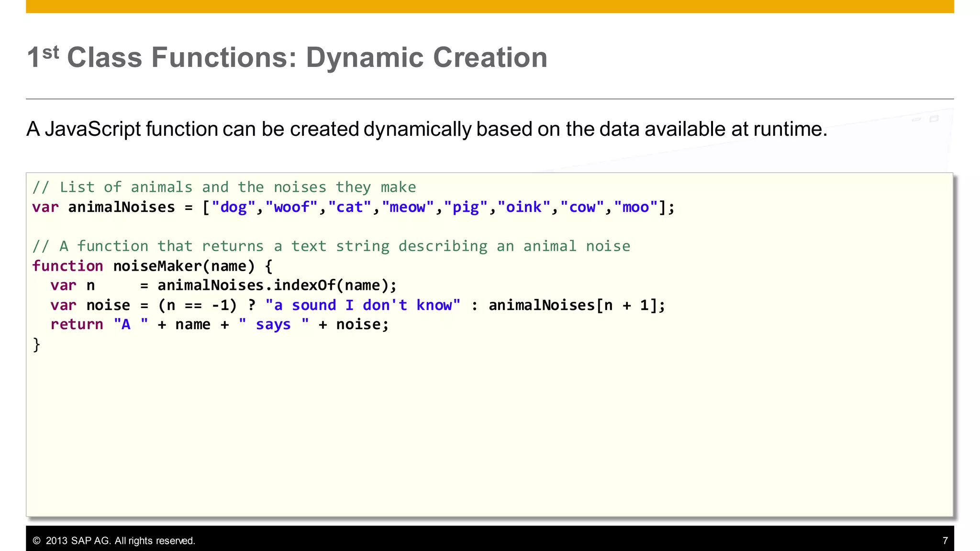Click the 'function' keyword
Image resolution: width=980 pixels, height=551 pixels.
click(67, 266)
